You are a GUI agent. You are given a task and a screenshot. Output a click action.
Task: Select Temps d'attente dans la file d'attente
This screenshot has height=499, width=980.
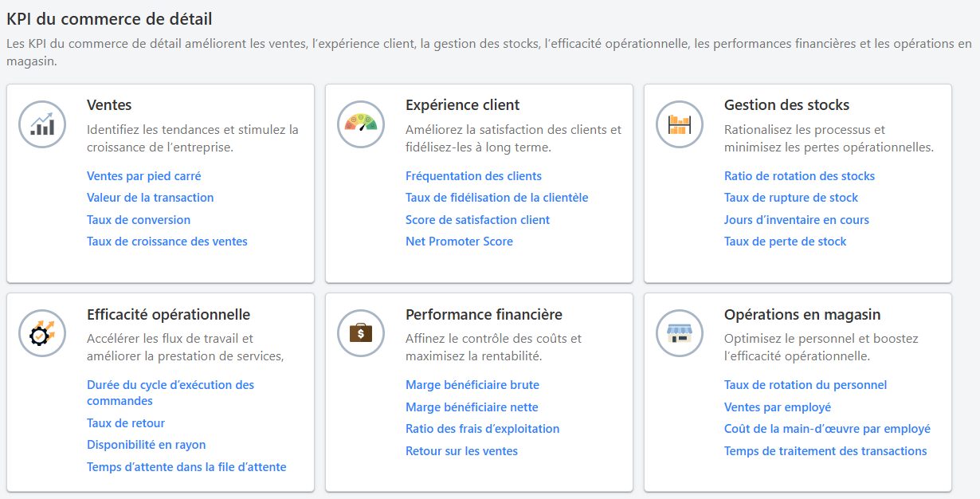186,467
